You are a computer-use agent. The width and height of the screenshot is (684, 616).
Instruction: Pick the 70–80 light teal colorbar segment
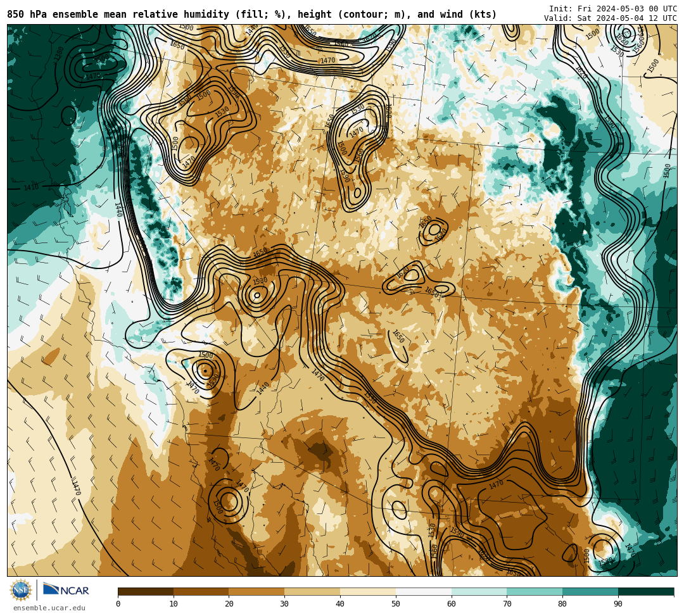535,591
